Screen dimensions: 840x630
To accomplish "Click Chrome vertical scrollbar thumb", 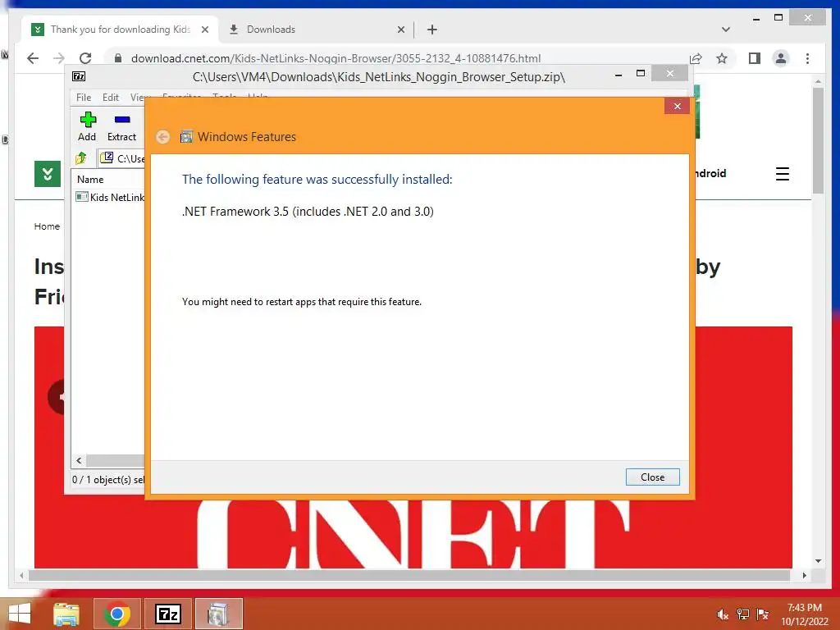I will pyautogui.click(x=818, y=140).
